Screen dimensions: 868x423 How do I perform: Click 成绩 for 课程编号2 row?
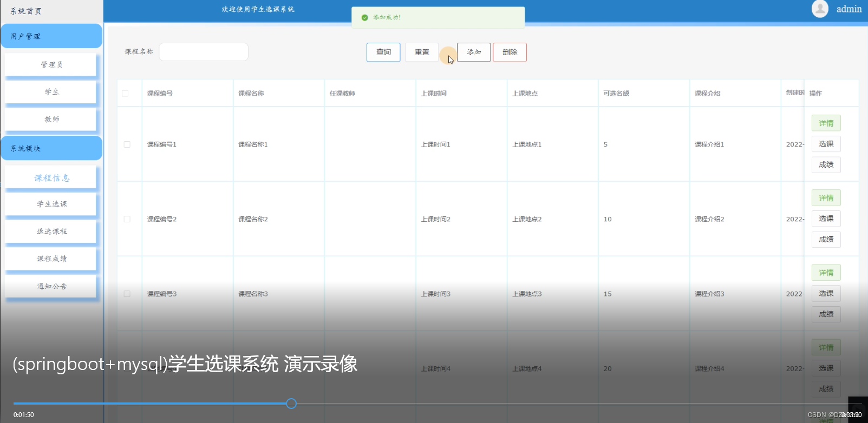click(x=826, y=239)
